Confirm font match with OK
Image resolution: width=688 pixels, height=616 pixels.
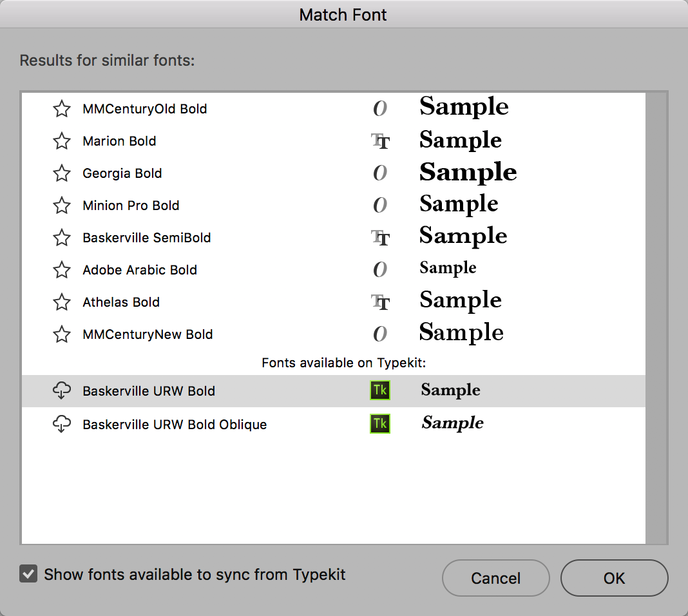point(615,578)
